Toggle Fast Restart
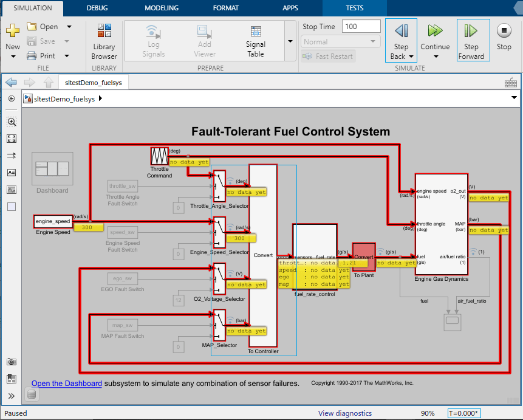 pyautogui.click(x=328, y=57)
